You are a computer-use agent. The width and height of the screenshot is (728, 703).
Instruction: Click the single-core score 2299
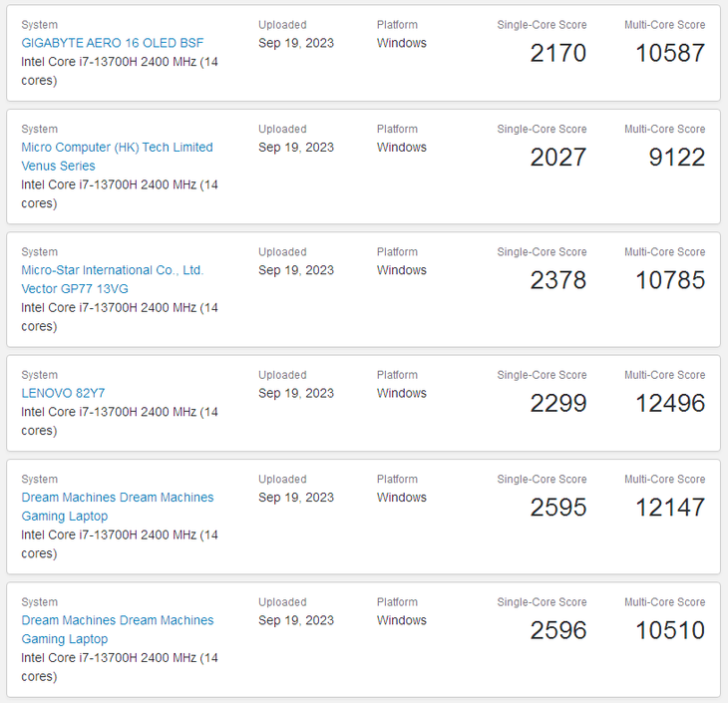pyautogui.click(x=557, y=403)
